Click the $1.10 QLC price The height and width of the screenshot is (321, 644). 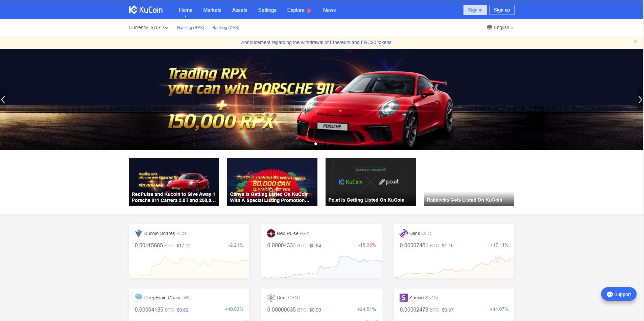(x=448, y=246)
